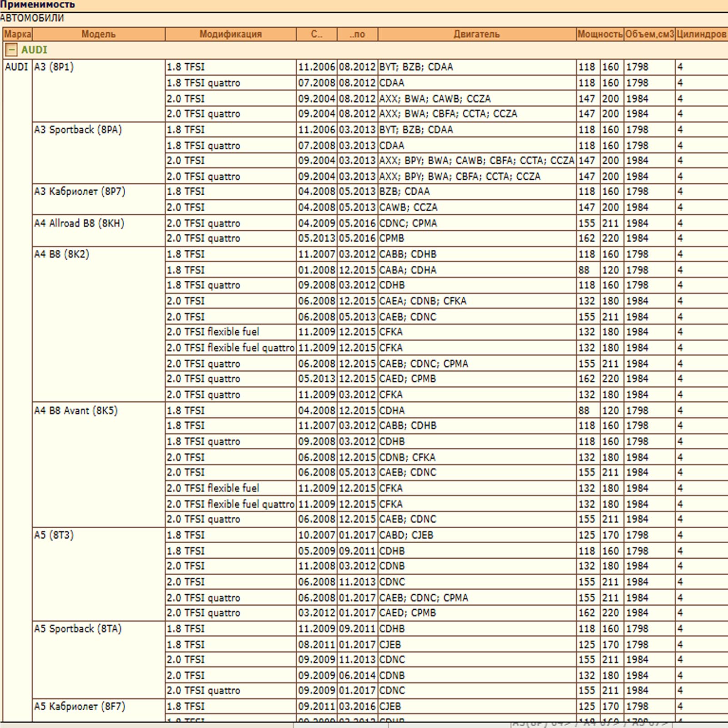Screen dimensions: 728x728
Task: Select the A3 (8P1) model cell
Action: click(54, 67)
